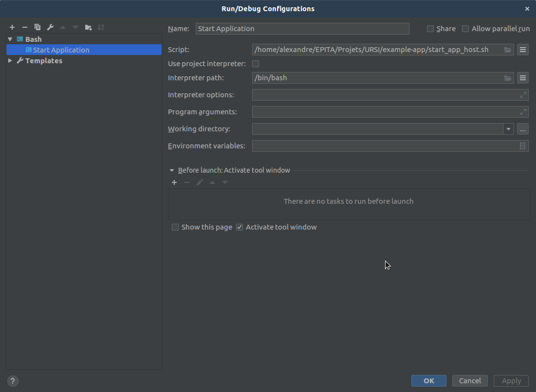The width and height of the screenshot is (536, 392).
Task: Edit the Before launch task pencil
Action: (x=200, y=182)
